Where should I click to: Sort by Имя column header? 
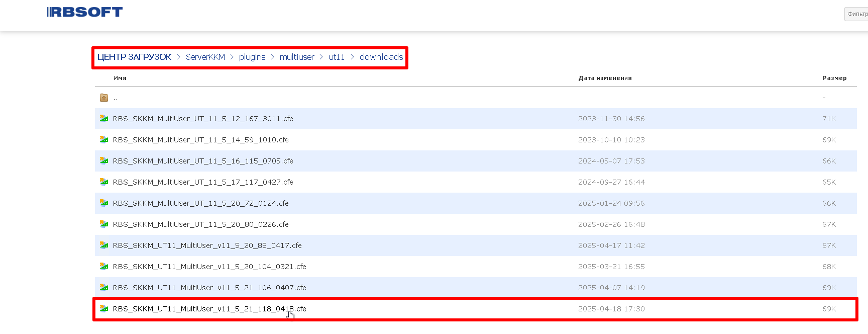pyautogui.click(x=120, y=78)
